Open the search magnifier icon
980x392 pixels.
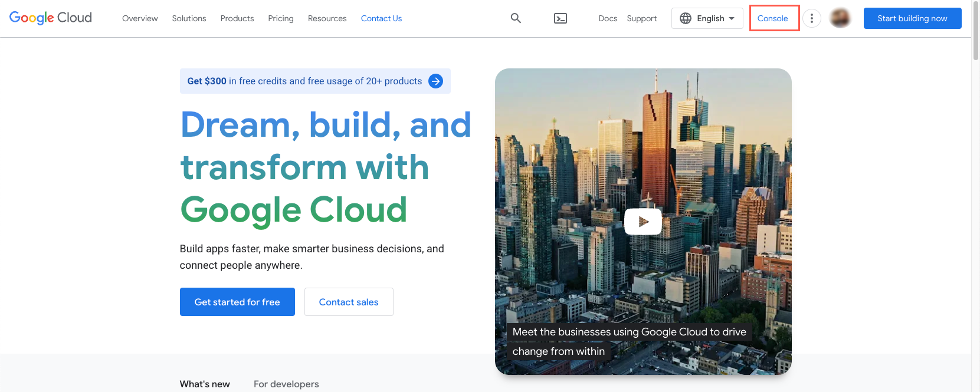[x=516, y=18]
